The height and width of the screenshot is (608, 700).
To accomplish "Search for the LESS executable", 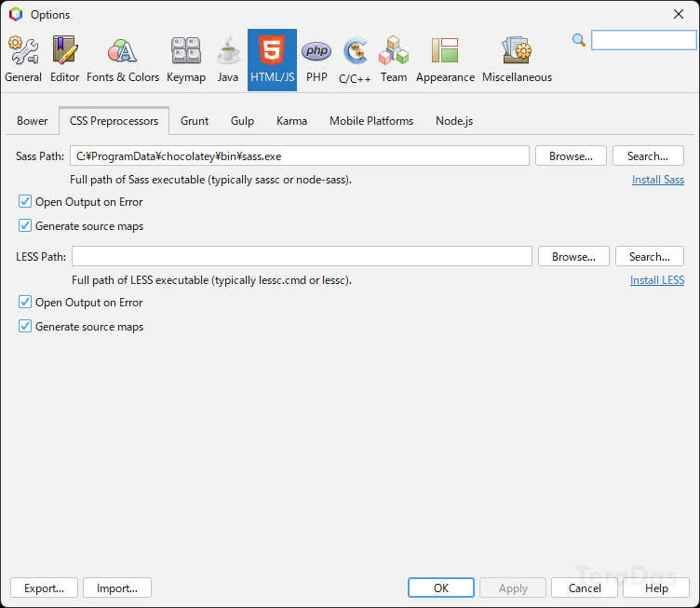I will (650, 256).
